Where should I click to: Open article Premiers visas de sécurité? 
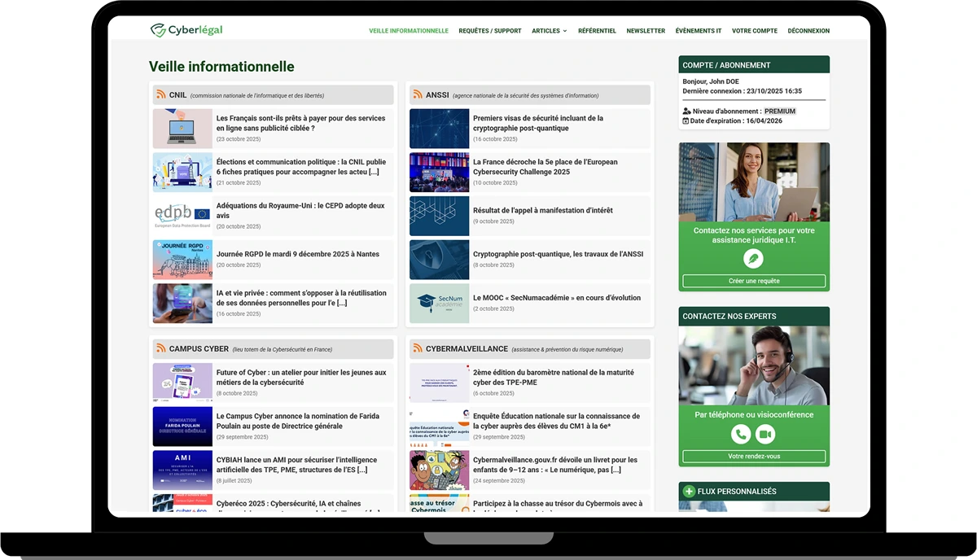pyautogui.click(x=538, y=123)
